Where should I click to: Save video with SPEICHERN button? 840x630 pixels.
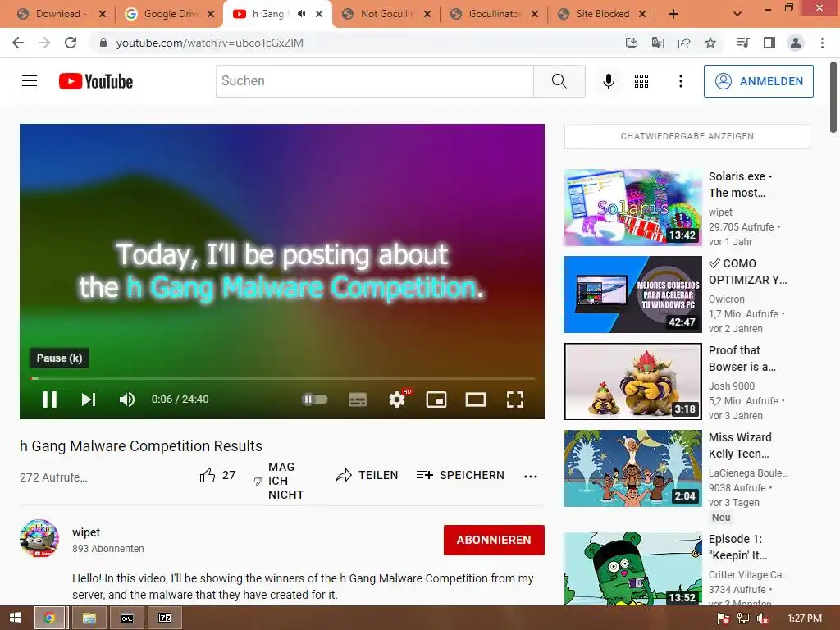click(x=460, y=475)
